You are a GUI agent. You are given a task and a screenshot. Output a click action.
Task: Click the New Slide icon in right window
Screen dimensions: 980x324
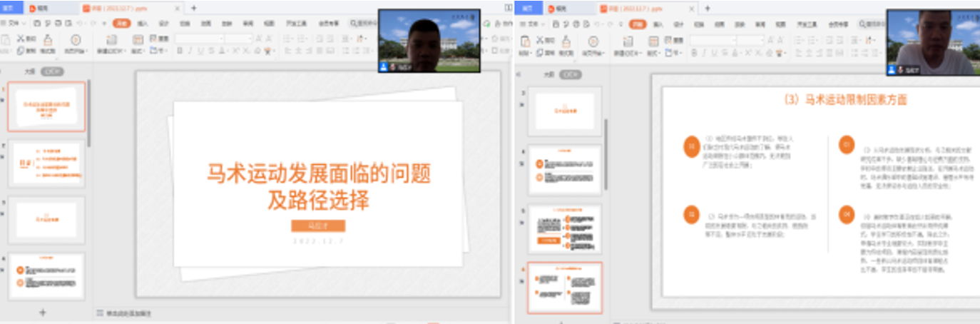628,41
